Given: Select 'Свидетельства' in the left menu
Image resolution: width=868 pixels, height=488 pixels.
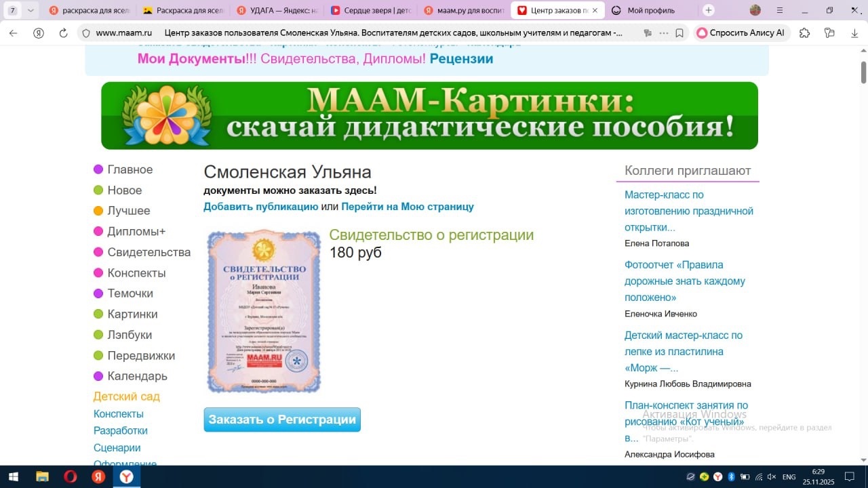Looking at the screenshot, I should coord(149,252).
